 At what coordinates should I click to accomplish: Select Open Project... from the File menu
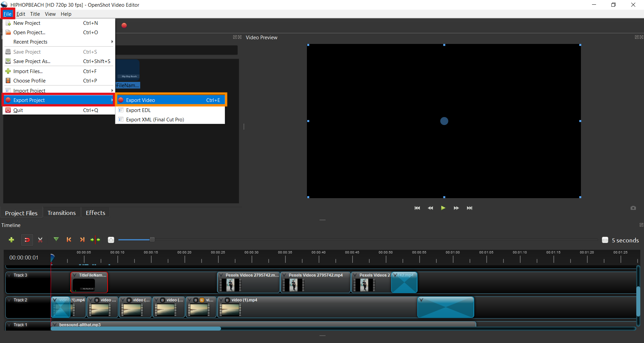tap(59, 33)
